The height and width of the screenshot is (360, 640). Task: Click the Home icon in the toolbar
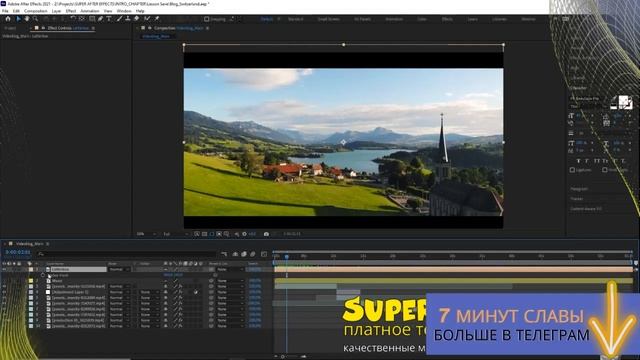(8, 19)
